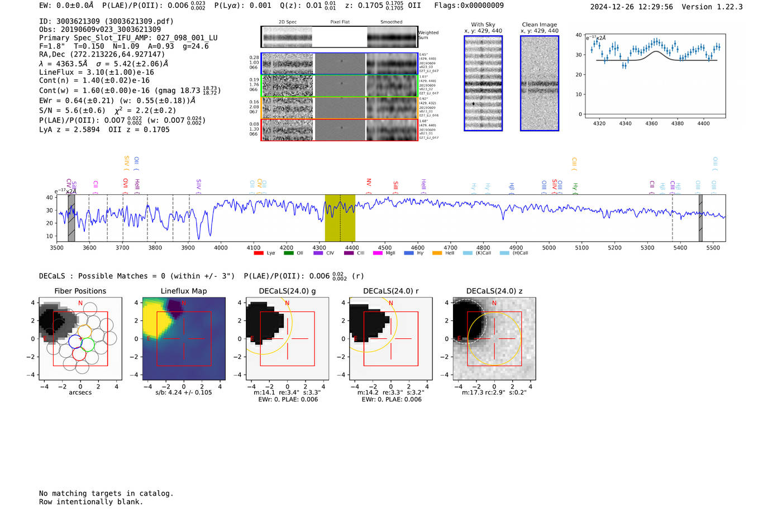Click the HeII orange legend swatch
Image resolution: width=782 pixels, height=532 pixels.
coord(437,253)
